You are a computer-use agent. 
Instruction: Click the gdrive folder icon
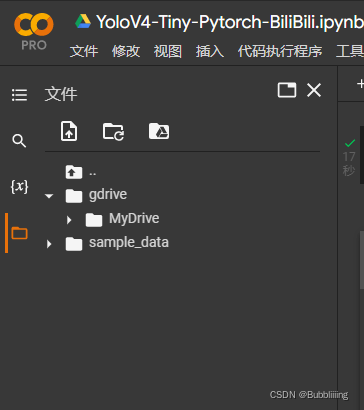click(x=74, y=196)
